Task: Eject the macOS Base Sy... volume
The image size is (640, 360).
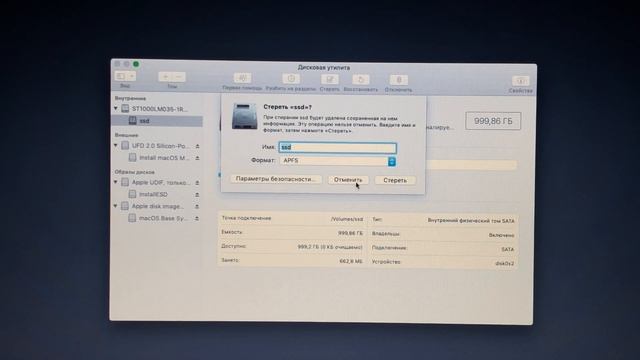Action: pyautogui.click(x=197, y=219)
